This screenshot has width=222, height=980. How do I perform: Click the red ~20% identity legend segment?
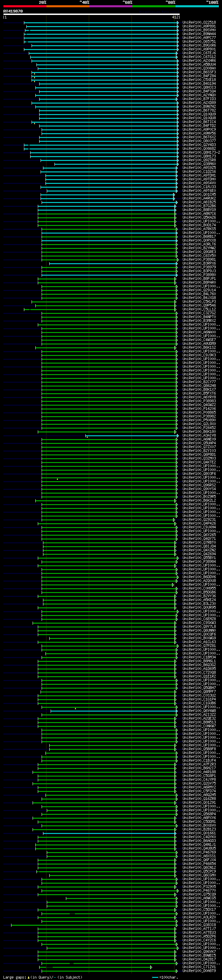coord(25,6)
